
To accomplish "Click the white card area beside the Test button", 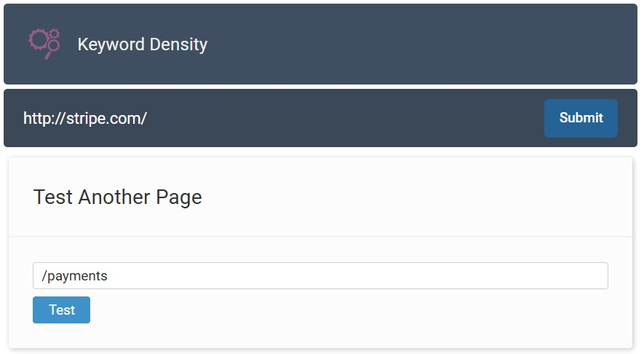I will [349, 310].
